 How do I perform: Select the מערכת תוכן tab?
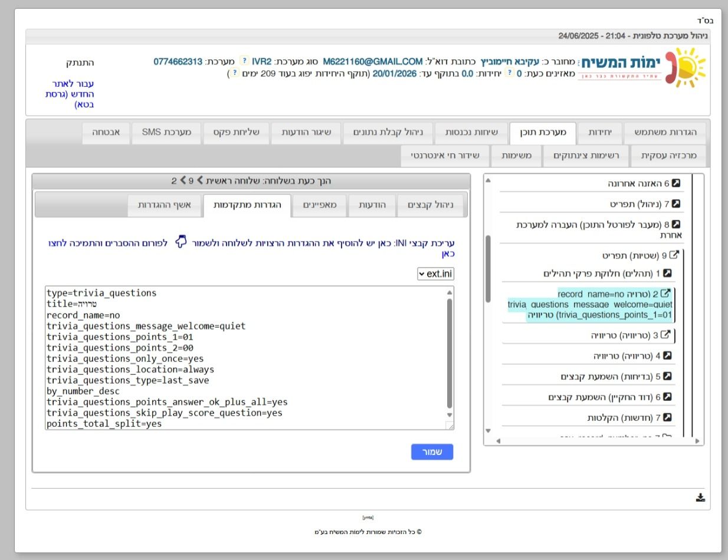coord(543,133)
